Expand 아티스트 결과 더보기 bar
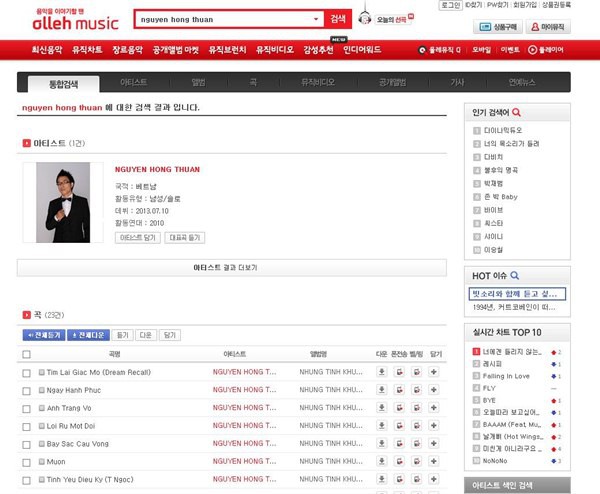 point(232,267)
